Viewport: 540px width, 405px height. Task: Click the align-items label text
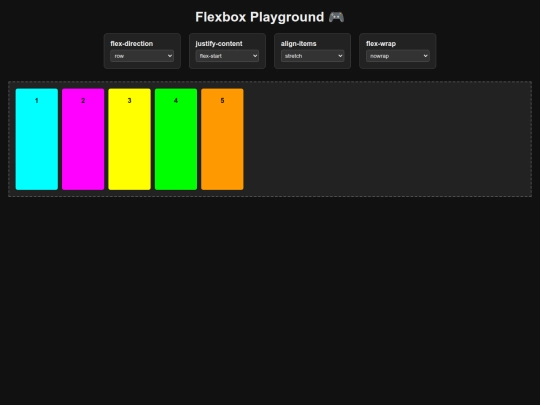[x=299, y=44]
